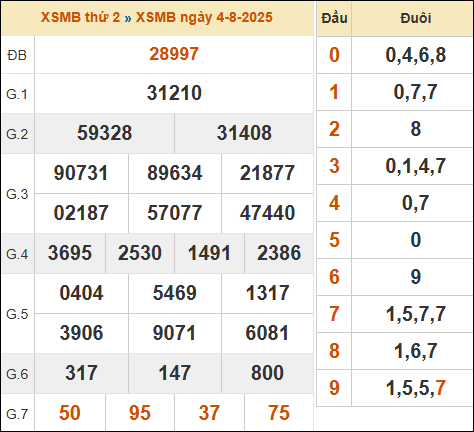474x432 pixels.
Task: Select the G.2 number 31408
Action: point(244,133)
